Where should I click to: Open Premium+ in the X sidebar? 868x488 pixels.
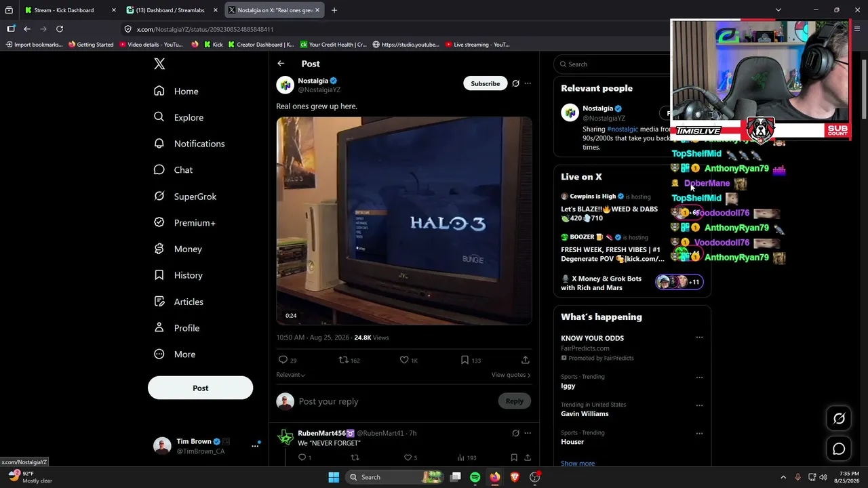tap(184, 222)
